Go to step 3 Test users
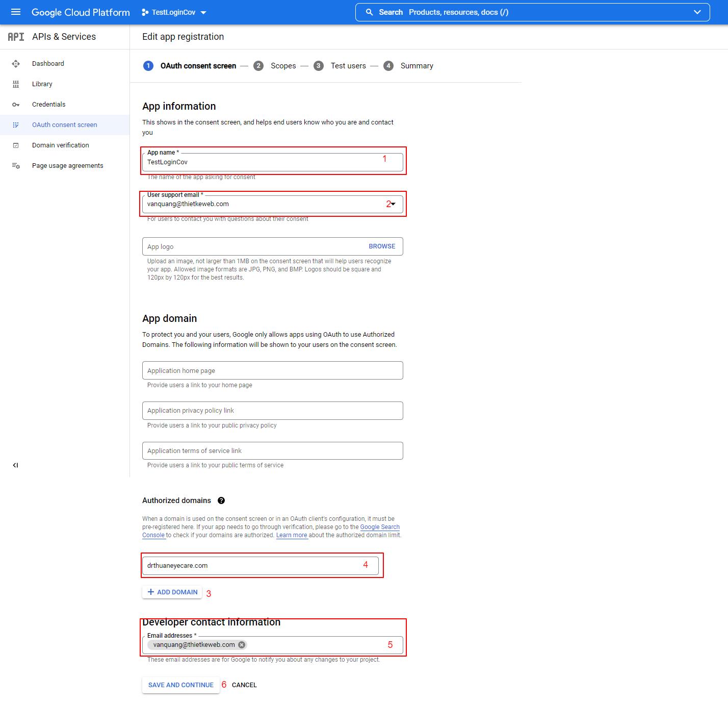 tap(340, 66)
